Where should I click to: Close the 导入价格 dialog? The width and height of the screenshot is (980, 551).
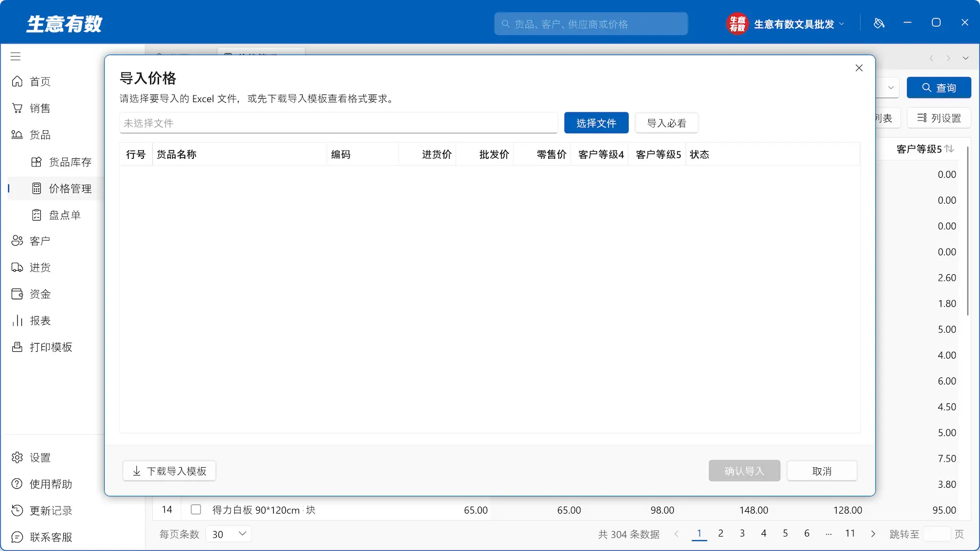click(x=859, y=68)
